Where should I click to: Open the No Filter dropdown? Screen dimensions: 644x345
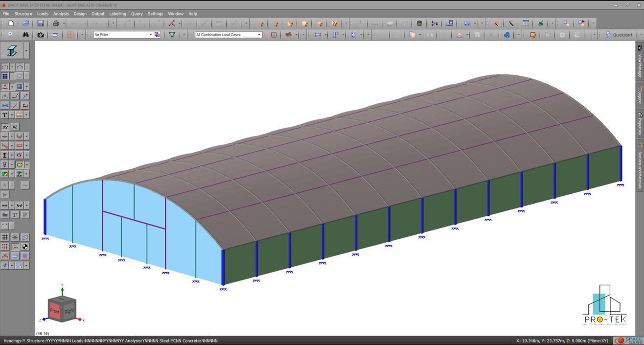tap(151, 35)
